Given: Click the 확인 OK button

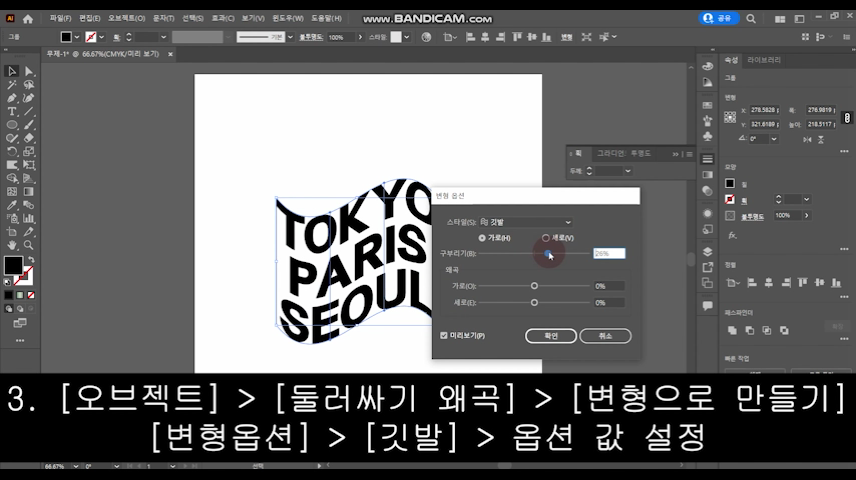Looking at the screenshot, I should coord(551,336).
